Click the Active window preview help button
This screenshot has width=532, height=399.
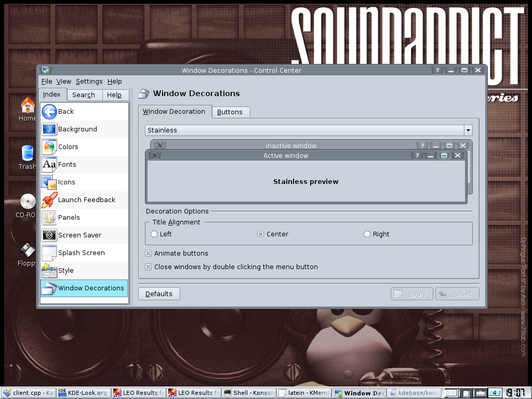[417, 155]
